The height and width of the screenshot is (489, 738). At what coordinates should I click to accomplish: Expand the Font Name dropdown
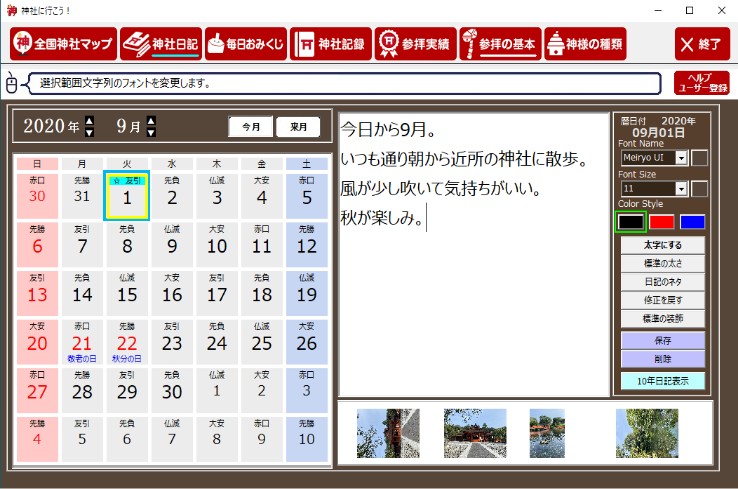(682, 158)
